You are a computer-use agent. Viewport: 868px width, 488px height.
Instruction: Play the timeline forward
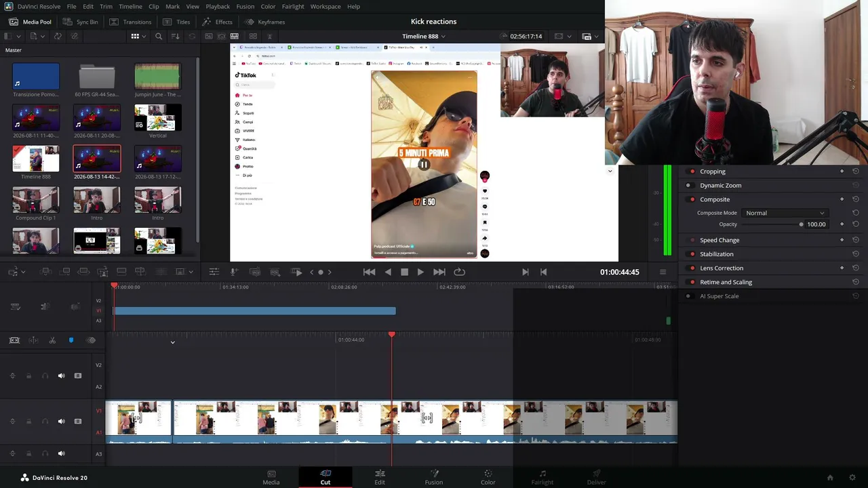[420, 272]
